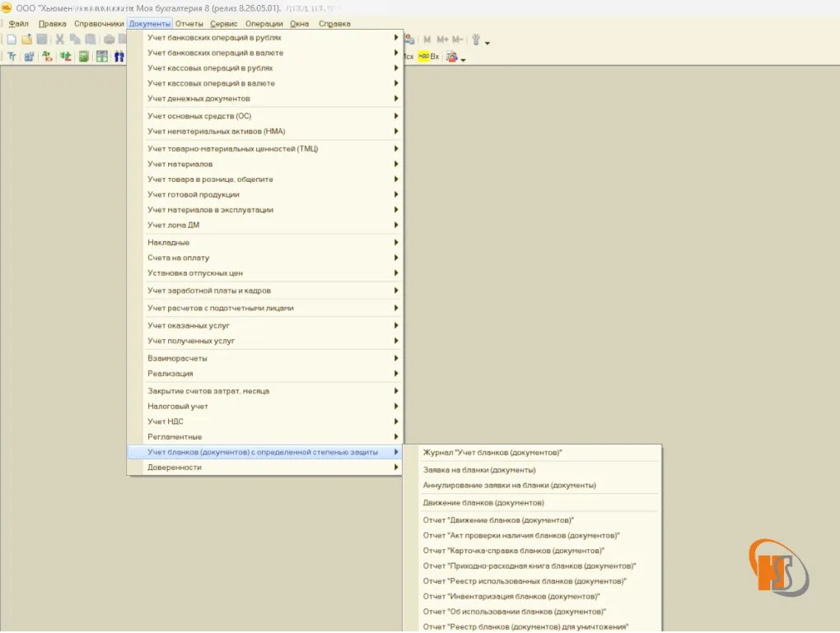Viewport: 840px width, 633px height.
Task: Open dropdown arrow next to users group icon
Action: pyautogui.click(x=463, y=59)
